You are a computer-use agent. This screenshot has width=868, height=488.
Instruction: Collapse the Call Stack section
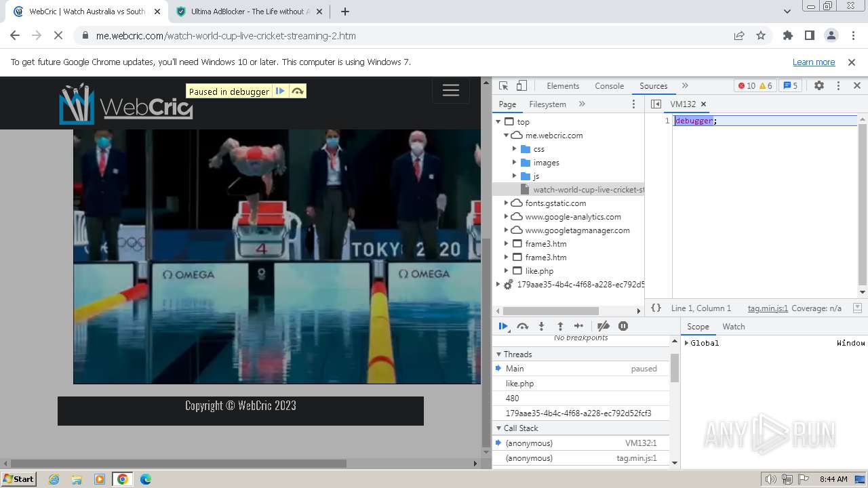tap(498, 428)
